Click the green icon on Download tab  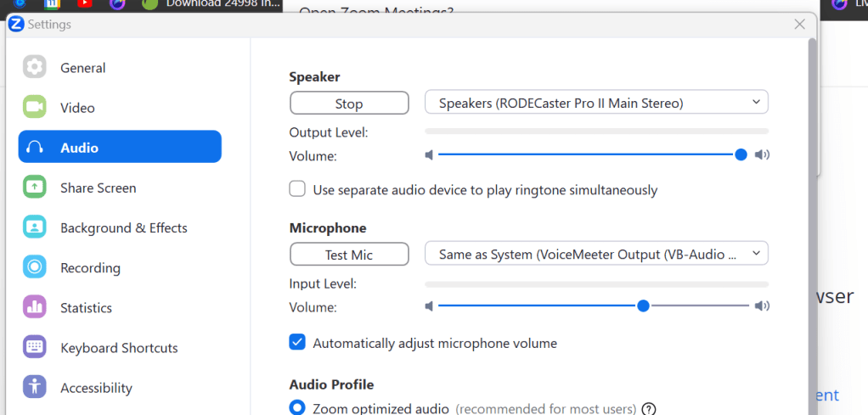tap(150, 4)
